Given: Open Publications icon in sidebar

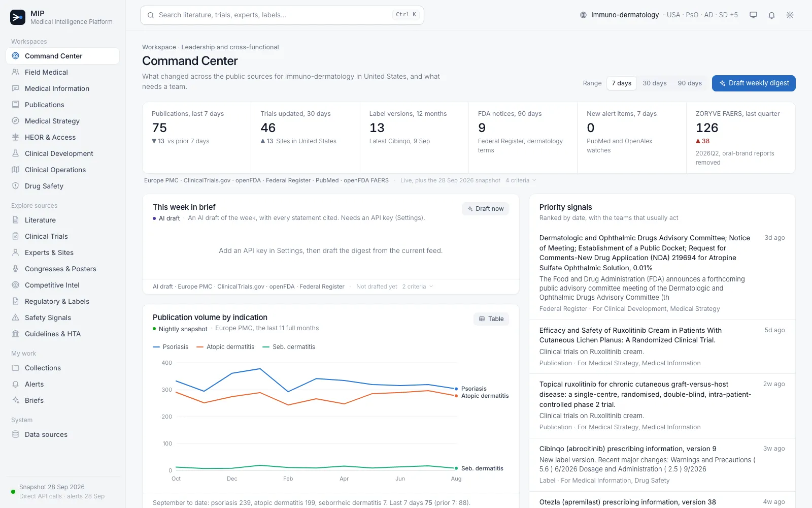Looking at the screenshot, I should tap(16, 105).
